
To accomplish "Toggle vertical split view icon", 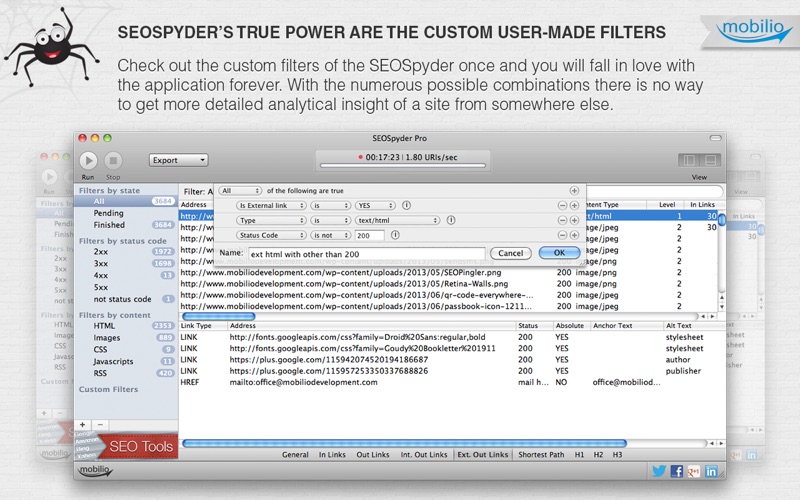I will coord(689,160).
